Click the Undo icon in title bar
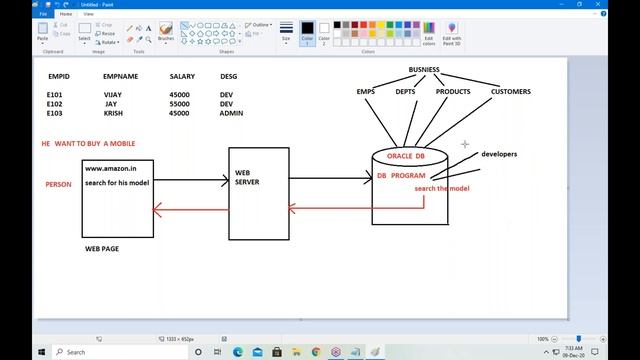The image size is (640, 360). 57,4
